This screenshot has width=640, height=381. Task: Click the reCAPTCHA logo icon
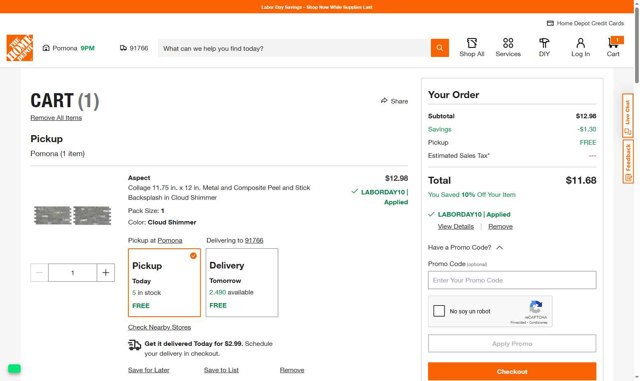click(536, 307)
